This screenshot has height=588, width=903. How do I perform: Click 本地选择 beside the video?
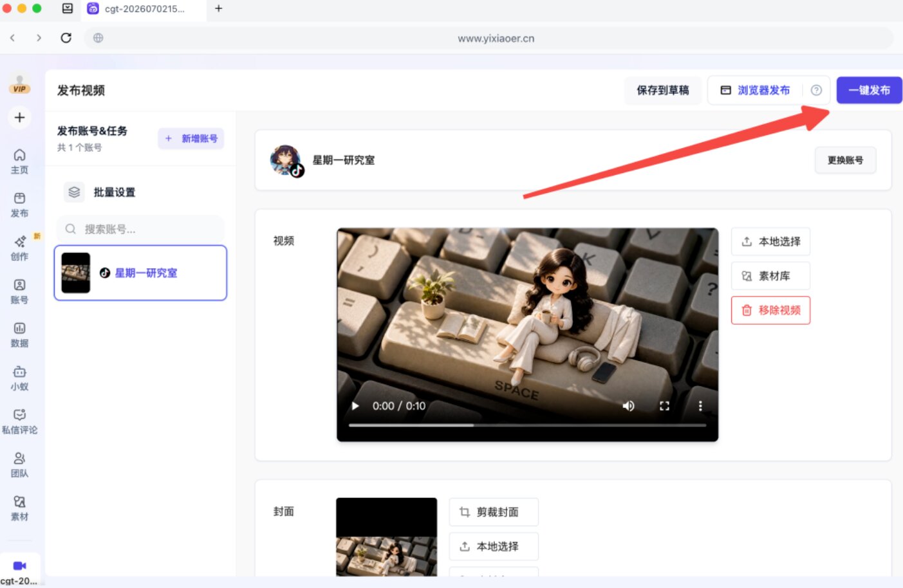click(x=770, y=241)
